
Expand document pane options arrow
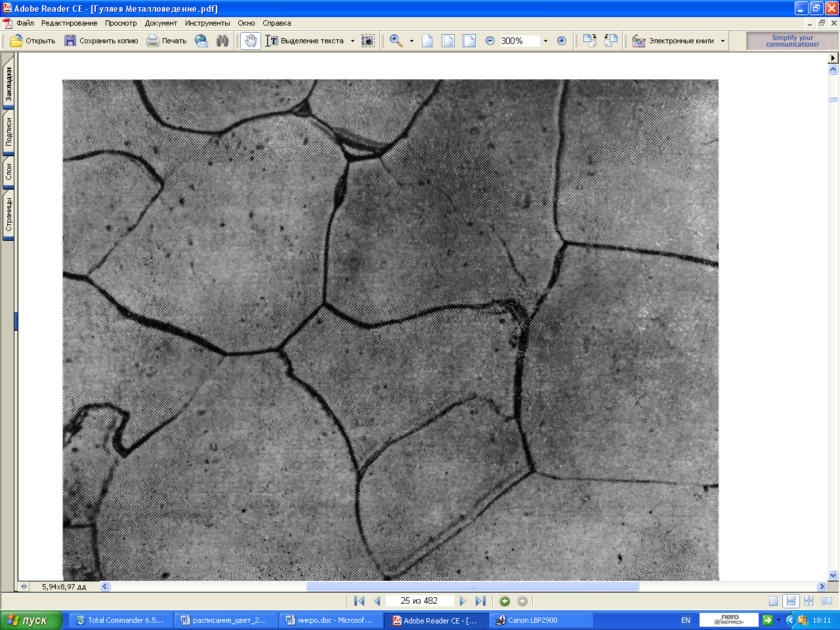[x=833, y=58]
